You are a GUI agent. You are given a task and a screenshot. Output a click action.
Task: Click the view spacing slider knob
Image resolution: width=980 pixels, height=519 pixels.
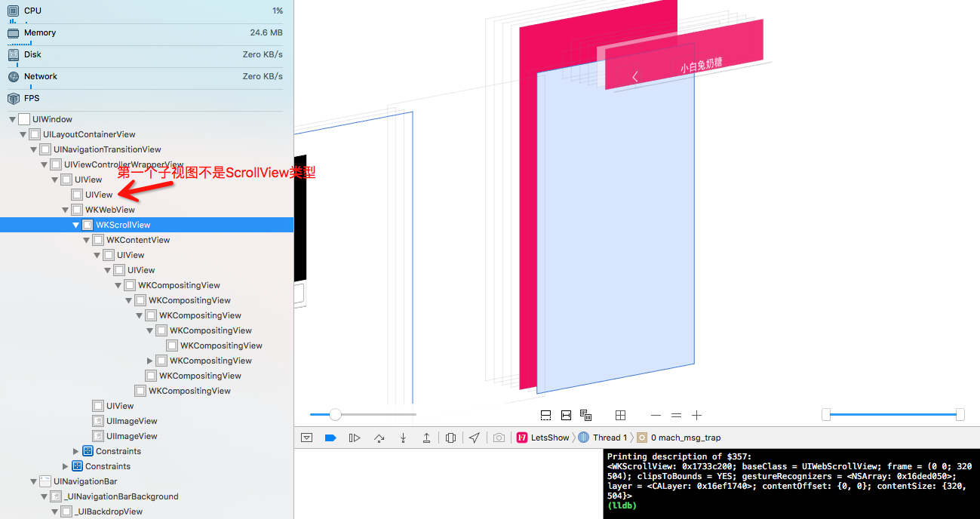click(335, 414)
